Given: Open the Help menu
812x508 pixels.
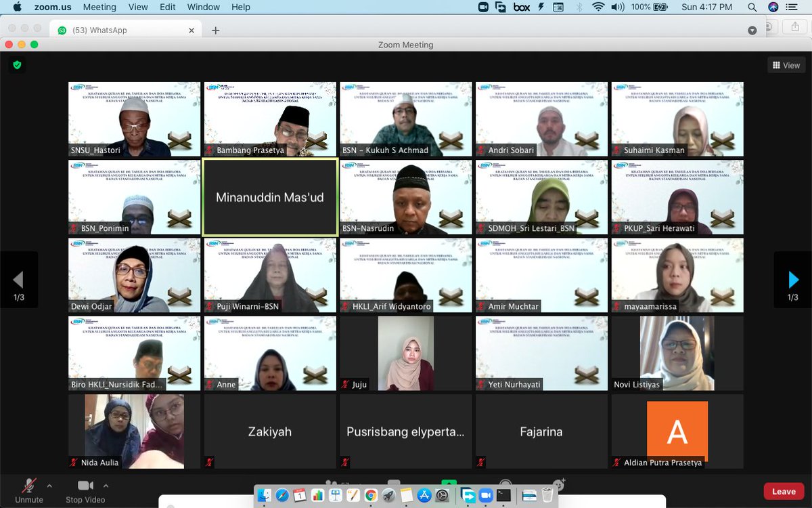Looking at the screenshot, I should click(x=241, y=7).
